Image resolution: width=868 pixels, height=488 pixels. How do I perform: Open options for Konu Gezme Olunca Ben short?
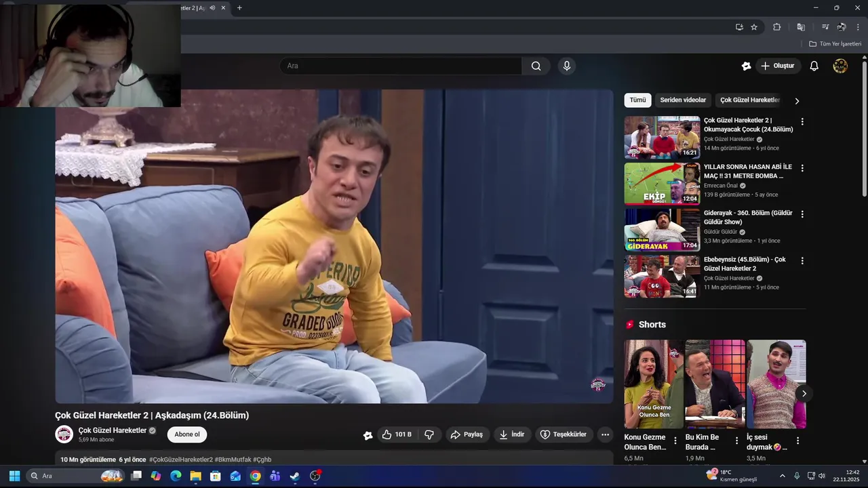click(x=675, y=441)
